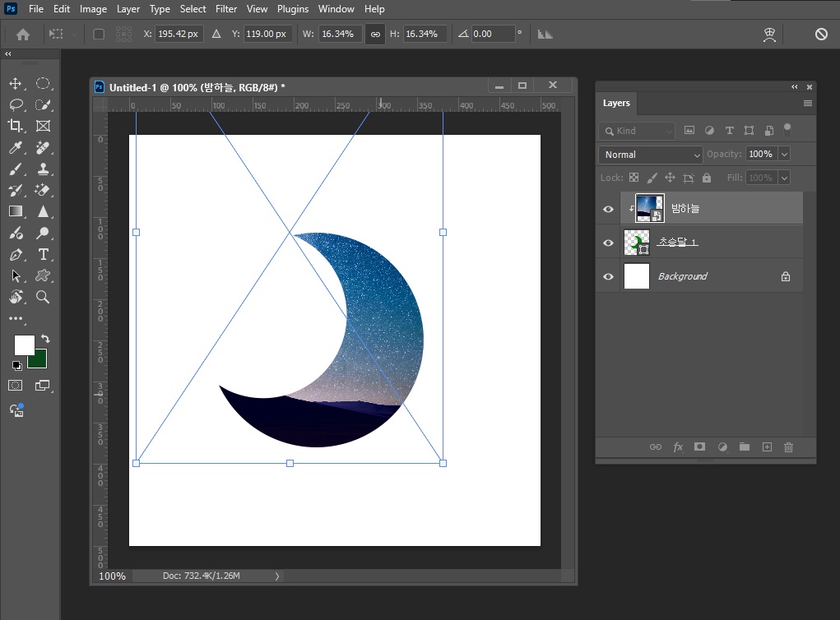Go to the Photoshop Home screen
The width and height of the screenshot is (840, 620).
click(23, 35)
